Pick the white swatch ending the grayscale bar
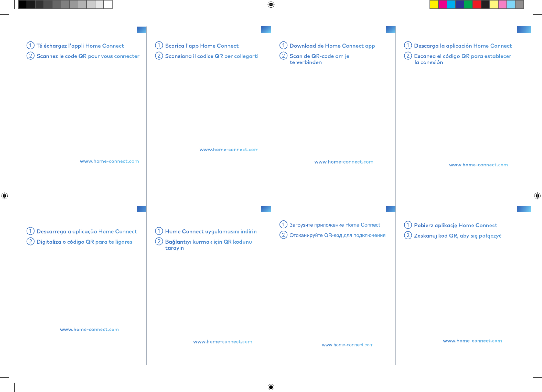 click(x=108, y=5)
